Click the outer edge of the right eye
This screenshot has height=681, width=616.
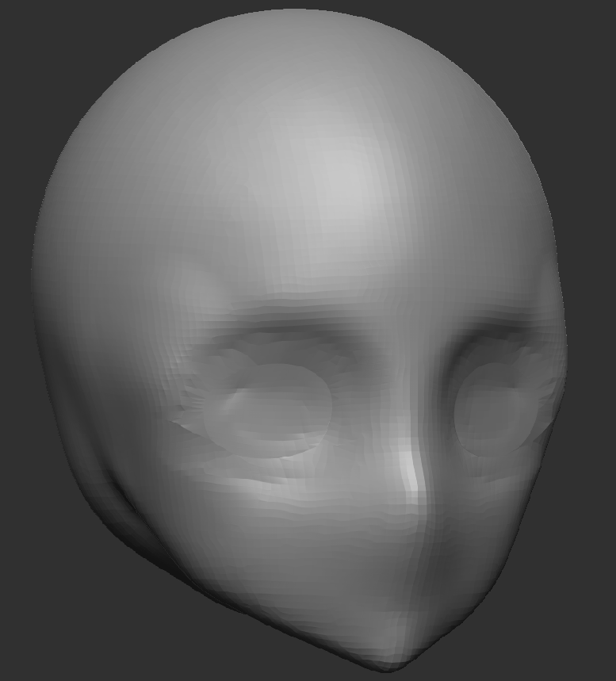coord(551,404)
